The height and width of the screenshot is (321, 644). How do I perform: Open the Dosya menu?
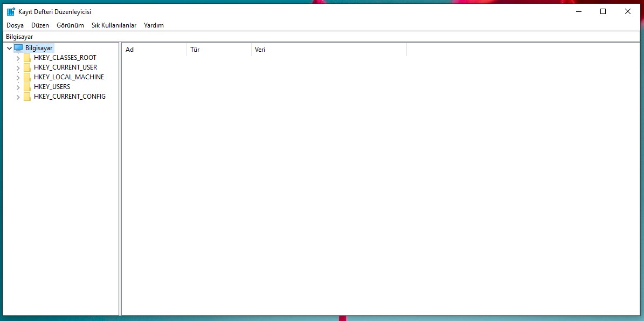pos(15,25)
